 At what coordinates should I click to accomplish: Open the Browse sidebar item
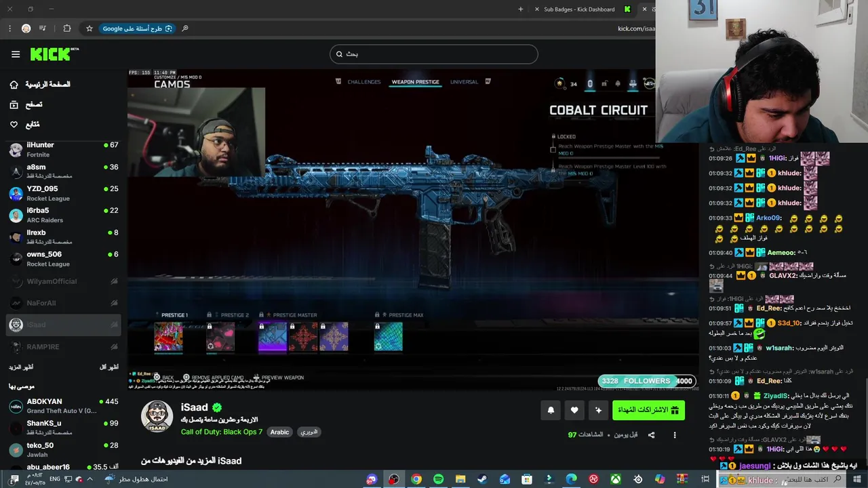coord(64,104)
